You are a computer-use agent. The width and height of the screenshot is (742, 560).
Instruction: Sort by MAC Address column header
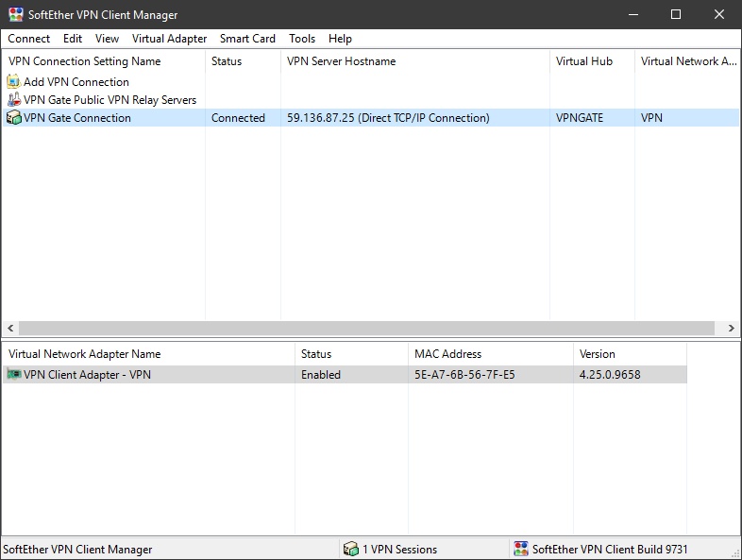pos(491,354)
